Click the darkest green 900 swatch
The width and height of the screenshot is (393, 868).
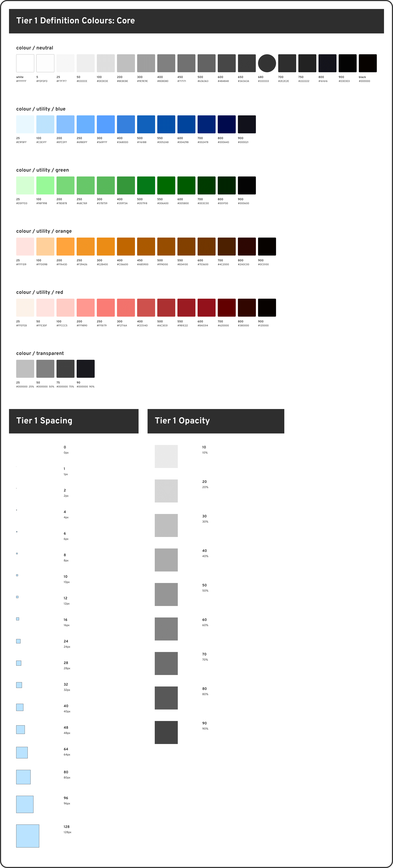248,185
